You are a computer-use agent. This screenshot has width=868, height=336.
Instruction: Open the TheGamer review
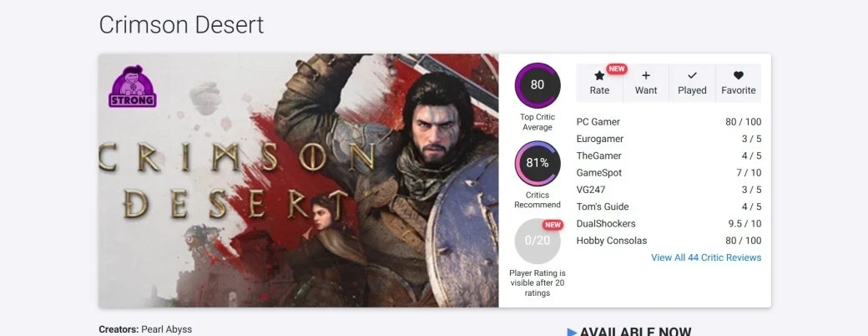pyautogui.click(x=598, y=155)
